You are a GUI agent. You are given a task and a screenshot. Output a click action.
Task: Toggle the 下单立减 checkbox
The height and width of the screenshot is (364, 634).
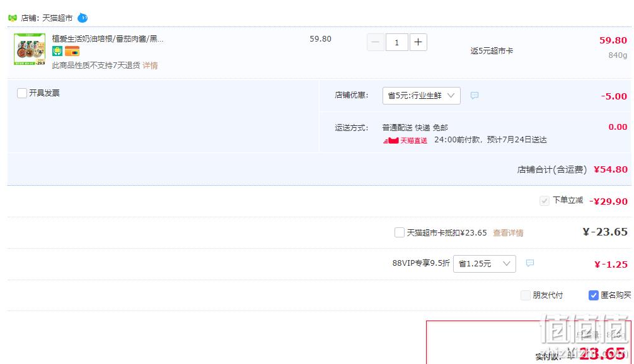(545, 201)
